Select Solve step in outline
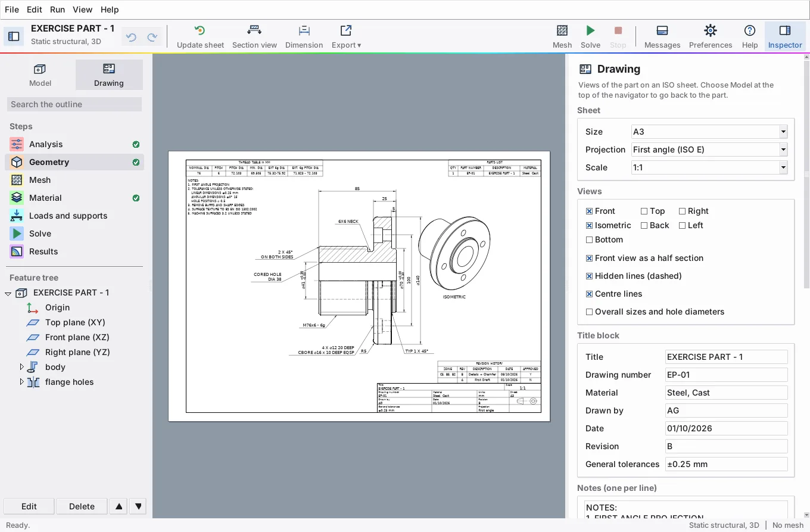Screen dimensions: 810x532 click(x=74, y=234)
